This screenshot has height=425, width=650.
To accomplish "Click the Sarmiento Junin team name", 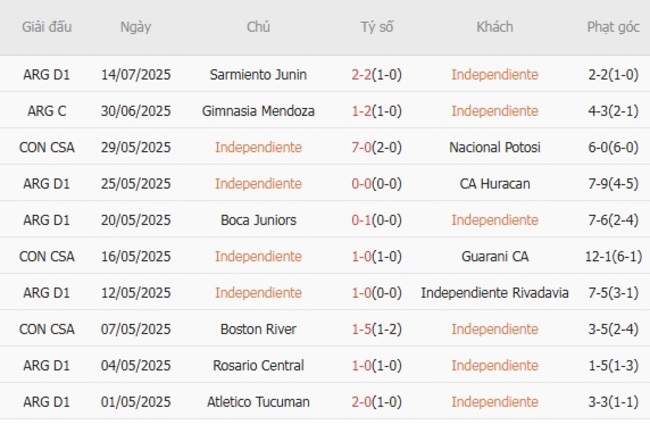I will click(258, 74).
